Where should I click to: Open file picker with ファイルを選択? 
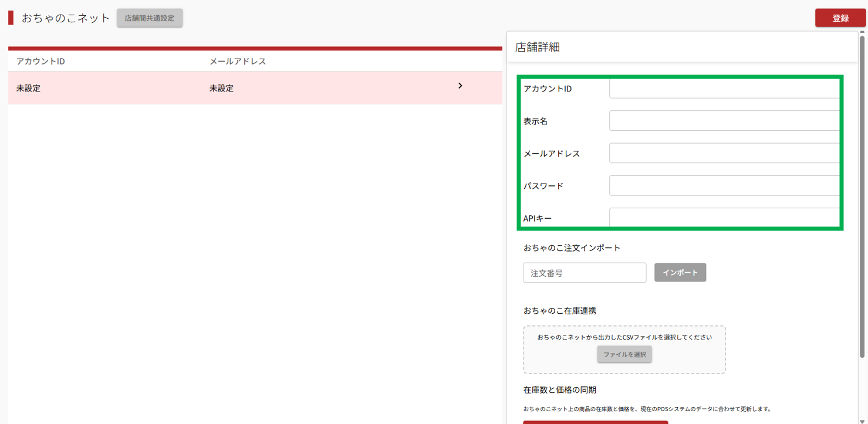point(624,354)
